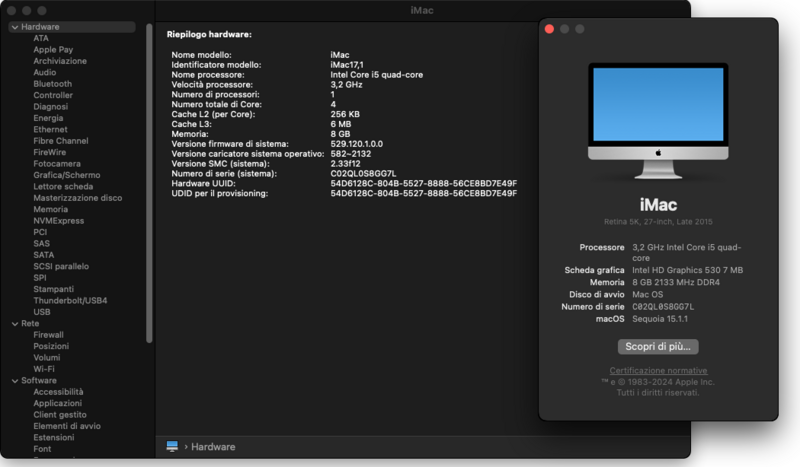Close the About This Mac window
This screenshot has height=467, width=800.
tap(549, 29)
